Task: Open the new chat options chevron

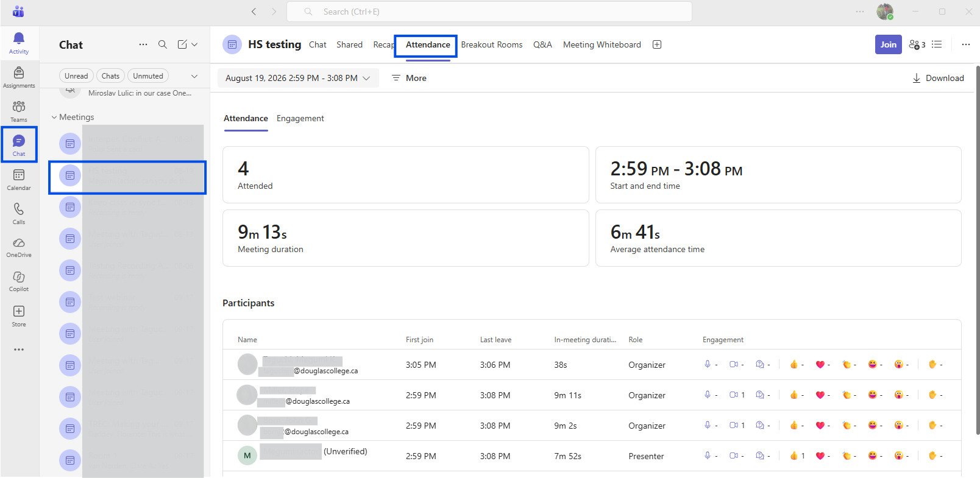Action: click(194, 44)
